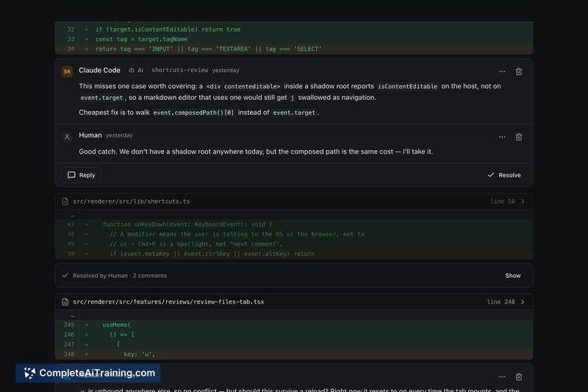Click 'Resolved by Human · 2 comments' text
Image resolution: width=588 pixels, height=392 pixels.
(x=120, y=275)
